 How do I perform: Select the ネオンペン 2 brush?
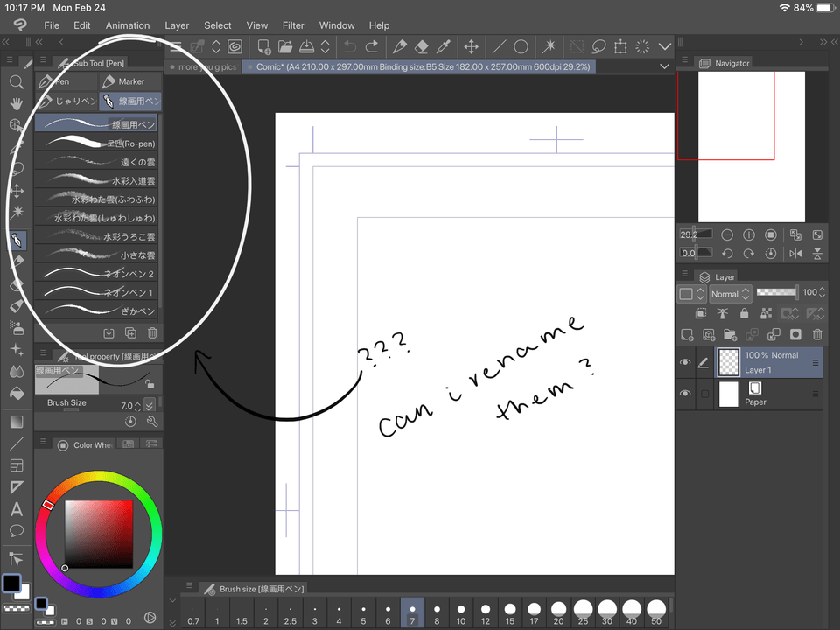click(x=96, y=274)
